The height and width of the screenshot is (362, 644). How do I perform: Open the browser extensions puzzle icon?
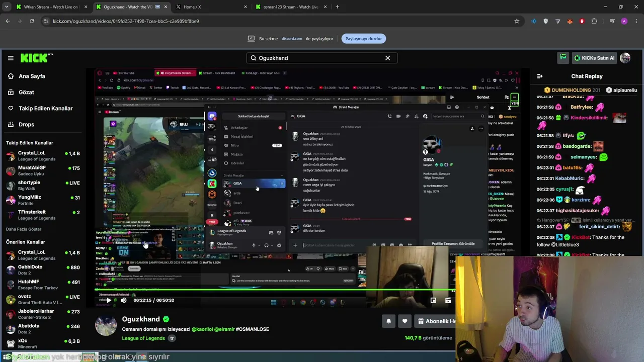[x=594, y=21]
